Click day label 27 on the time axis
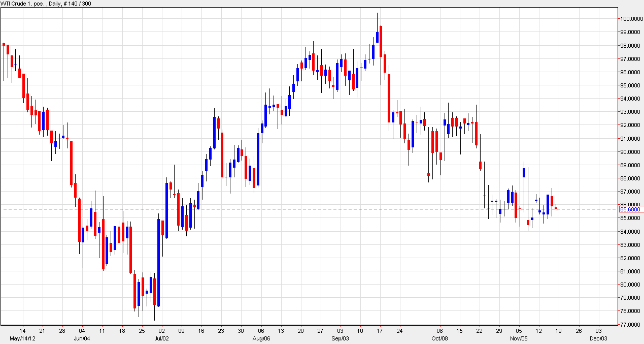 [320, 330]
